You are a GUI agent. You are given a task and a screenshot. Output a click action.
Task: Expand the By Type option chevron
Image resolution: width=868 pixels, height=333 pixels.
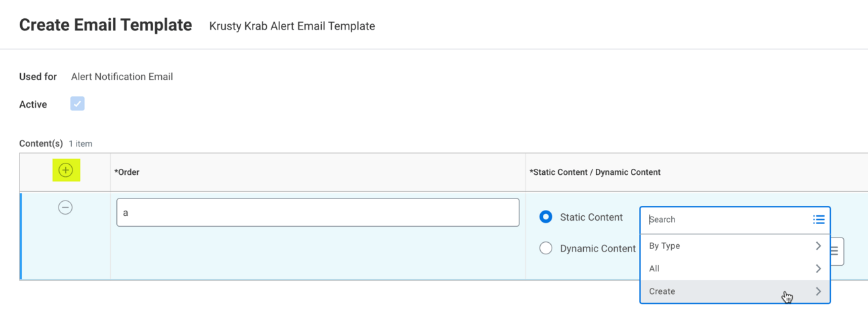coord(818,246)
